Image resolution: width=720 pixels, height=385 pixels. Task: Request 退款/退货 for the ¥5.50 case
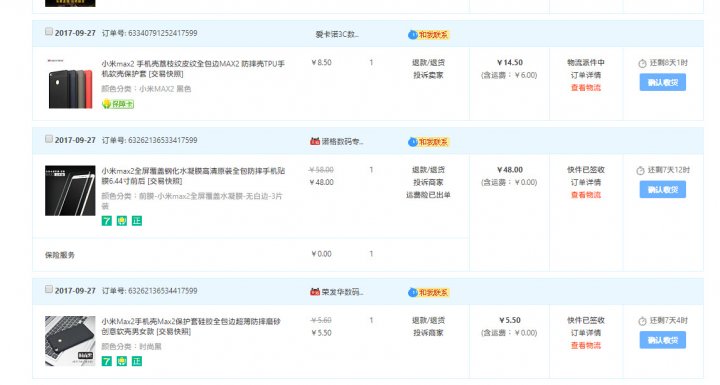click(428, 320)
